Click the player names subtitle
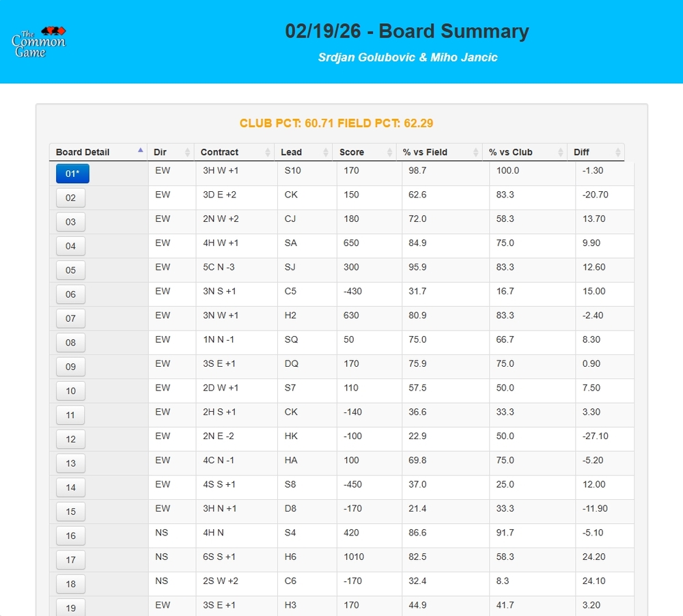This screenshot has height=616, width=683. tap(408, 57)
